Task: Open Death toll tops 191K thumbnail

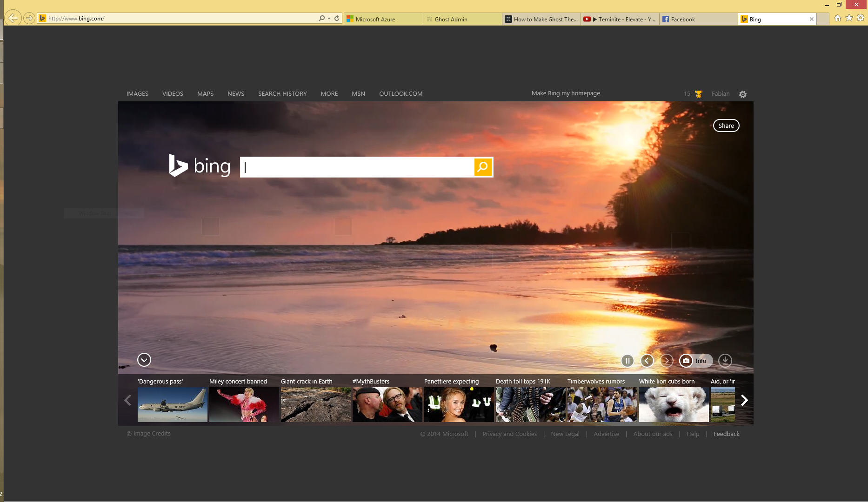Action: 531,404
